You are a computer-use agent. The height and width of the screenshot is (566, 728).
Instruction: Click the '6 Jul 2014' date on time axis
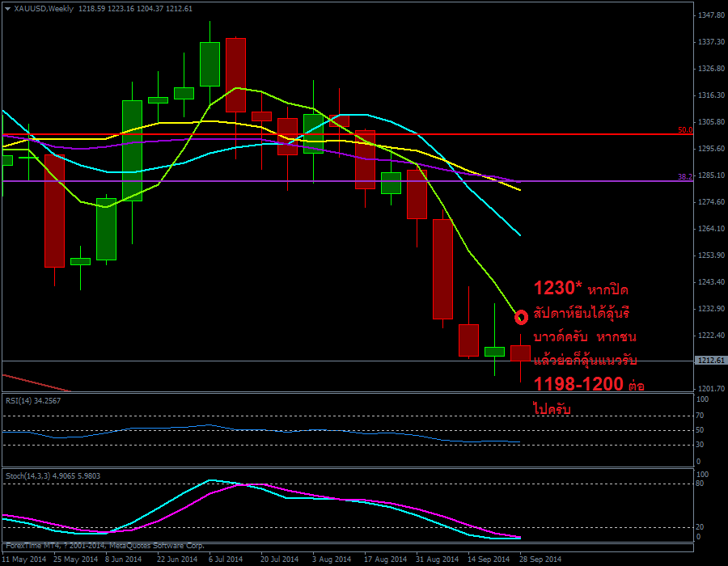(x=224, y=559)
